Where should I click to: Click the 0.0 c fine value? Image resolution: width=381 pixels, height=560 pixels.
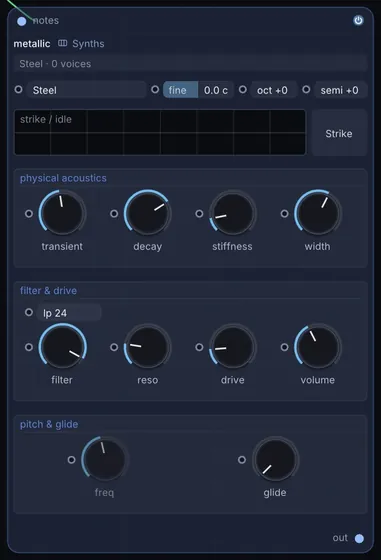pos(216,90)
